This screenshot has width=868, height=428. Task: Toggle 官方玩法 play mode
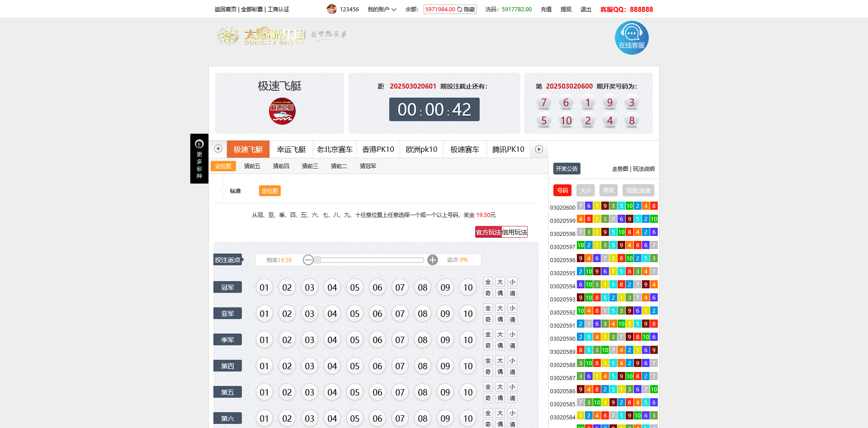click(488, 232)
